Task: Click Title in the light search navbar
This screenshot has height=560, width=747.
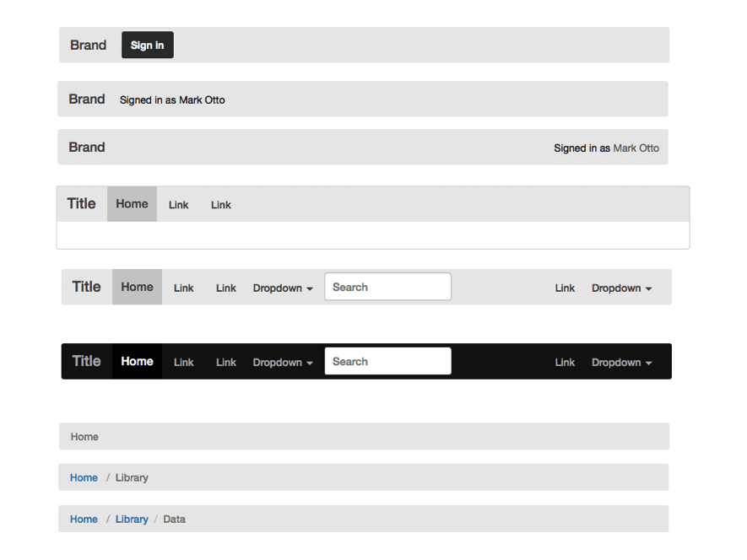Action: click(x=86, y=287)
